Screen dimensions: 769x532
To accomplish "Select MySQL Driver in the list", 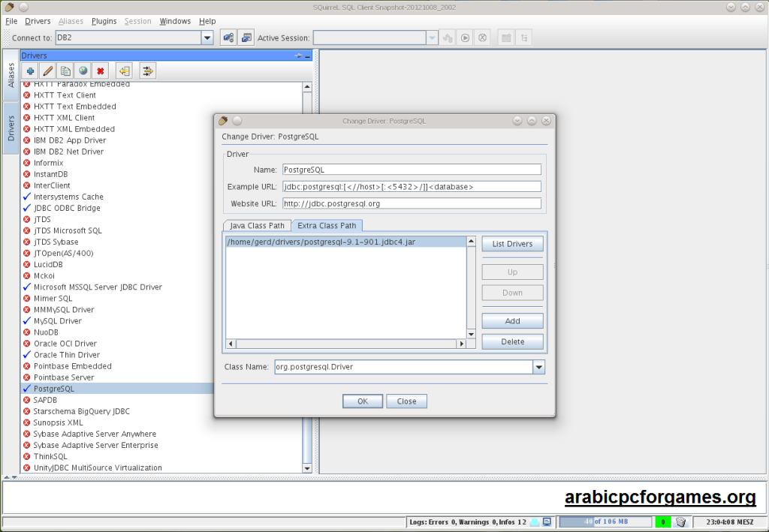I will [x=57, y=321].
